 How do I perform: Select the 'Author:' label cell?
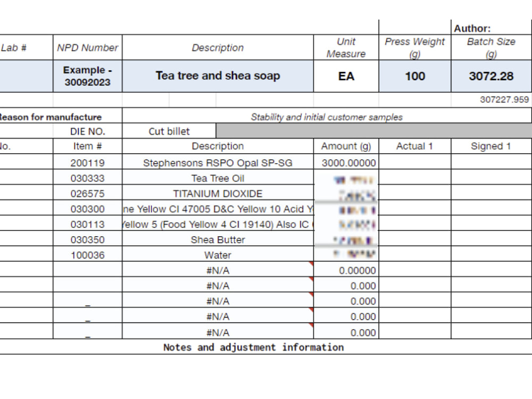(491, 28)
